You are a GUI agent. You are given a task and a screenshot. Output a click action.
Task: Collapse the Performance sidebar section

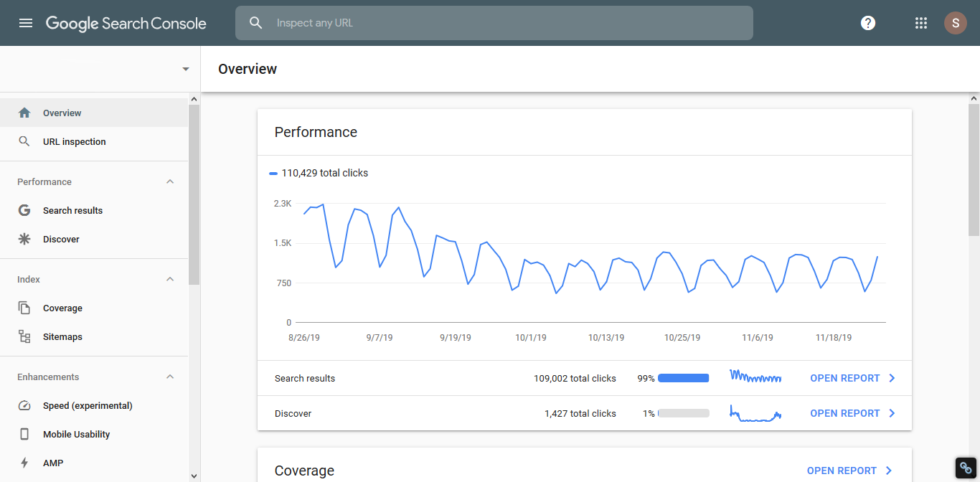click(x=170, y=182)
